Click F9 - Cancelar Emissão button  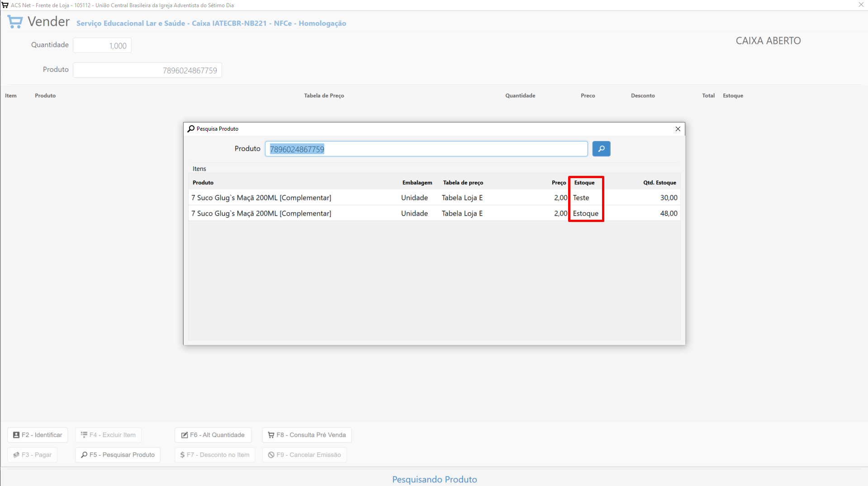pyautogui.click(x=304, y=455)
